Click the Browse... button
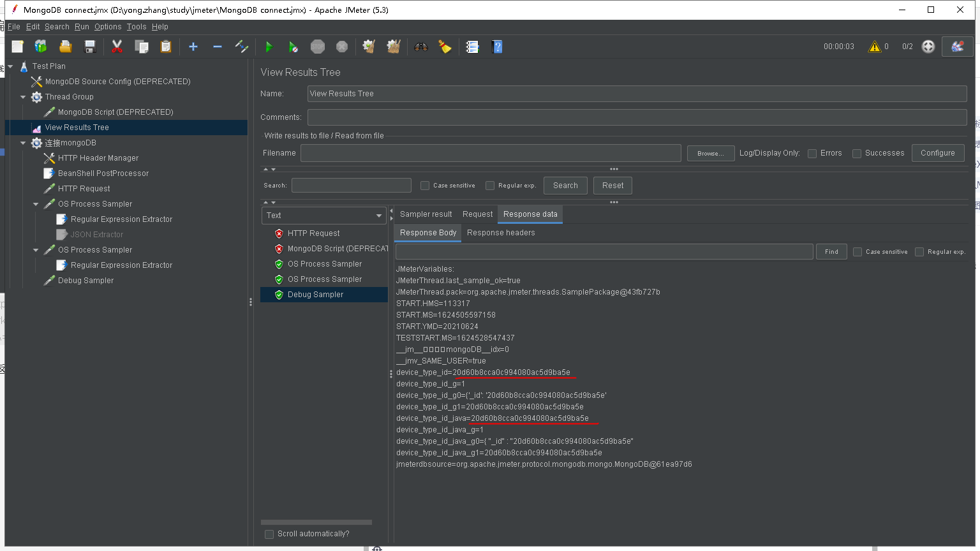Image resolution: width=980 pixels, height=551 pixels. click(710, 153)
